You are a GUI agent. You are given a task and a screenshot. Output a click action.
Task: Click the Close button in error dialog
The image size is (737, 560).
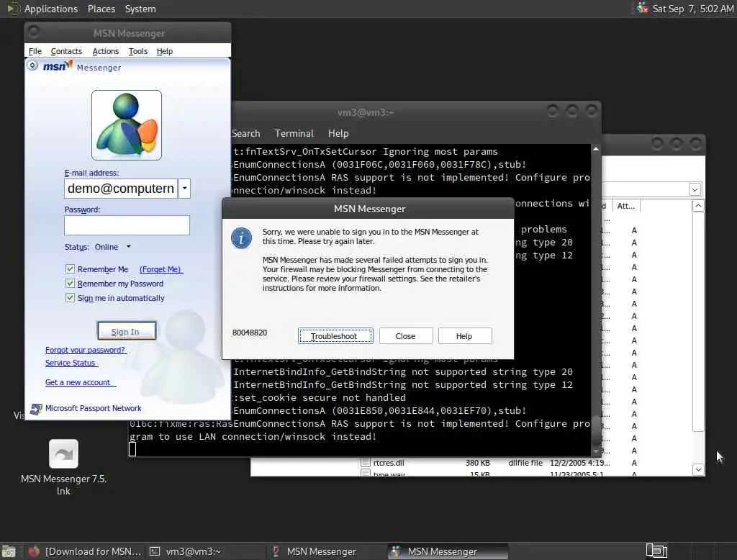(x=406, y=335)
